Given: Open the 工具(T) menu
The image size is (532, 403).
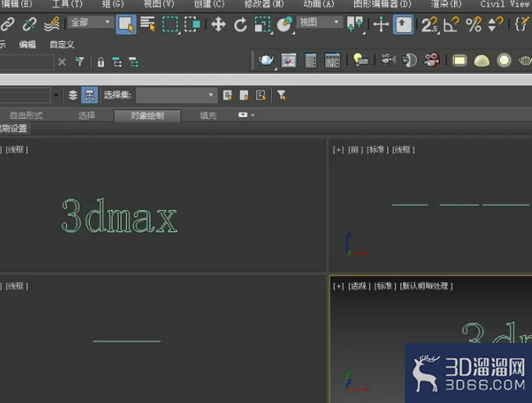Looking at the screenshot, I should [67, 4].
